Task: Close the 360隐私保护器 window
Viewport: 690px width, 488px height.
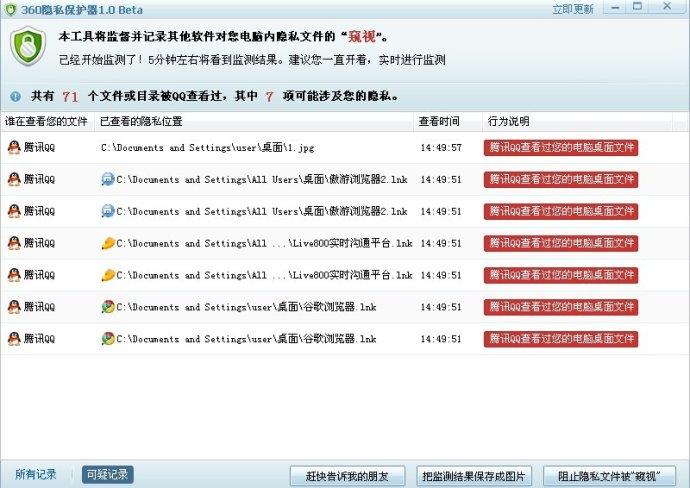Action: point(667,6)
